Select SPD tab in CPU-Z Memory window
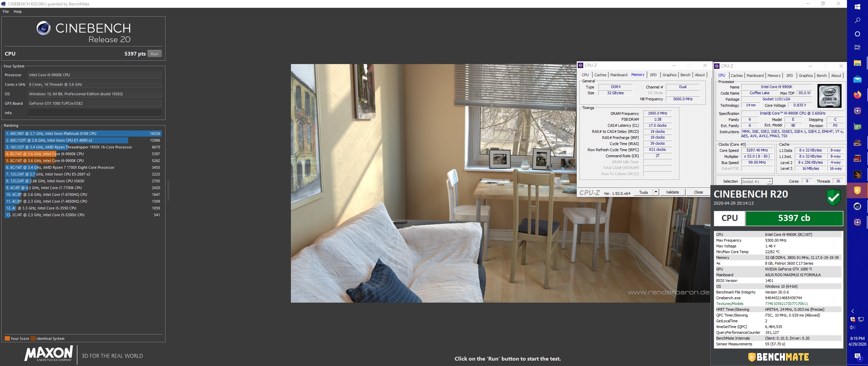Image resolution: width=868 pixels, height=366 pixels. click(653, 75)
